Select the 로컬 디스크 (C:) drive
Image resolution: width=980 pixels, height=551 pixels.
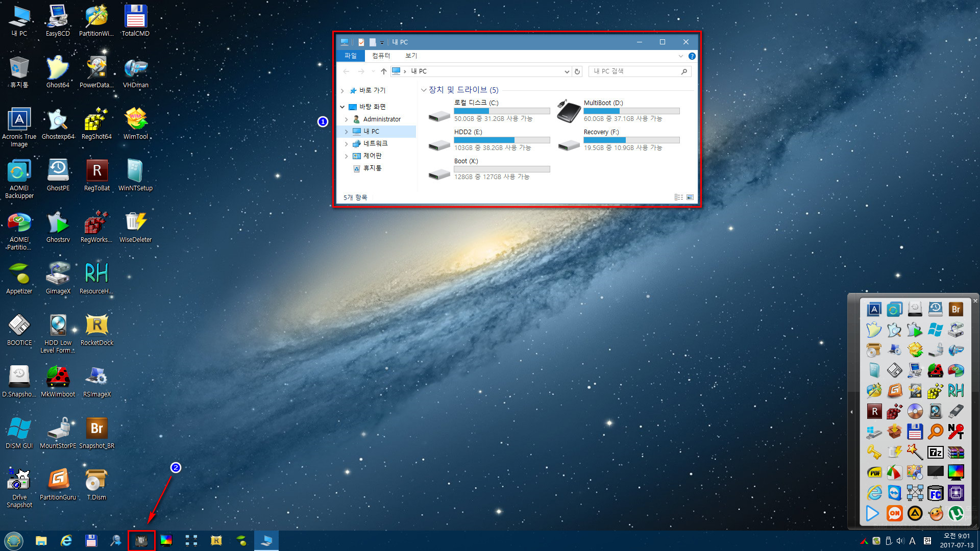(x=489, y=111)
